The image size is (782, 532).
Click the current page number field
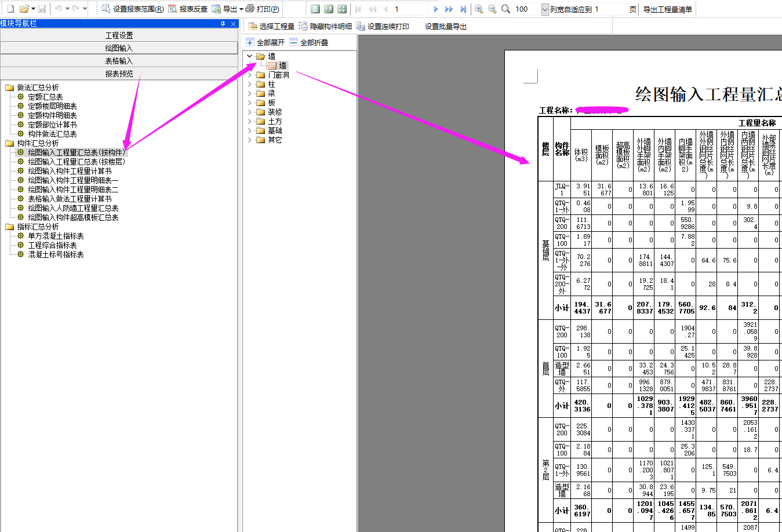coord(410,9)
